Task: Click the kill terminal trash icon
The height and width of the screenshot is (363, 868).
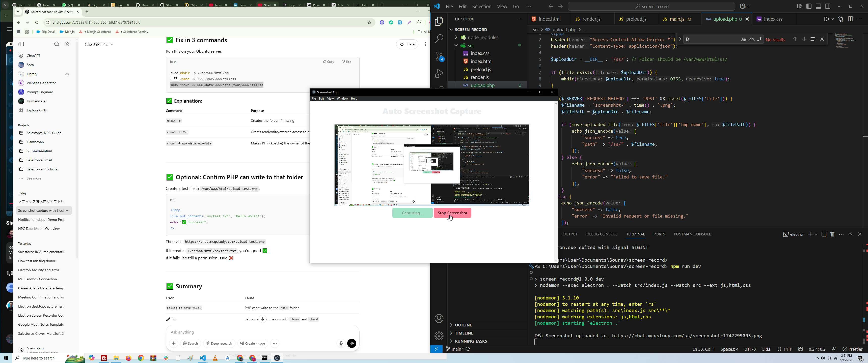Action: [x=832, y=234]
